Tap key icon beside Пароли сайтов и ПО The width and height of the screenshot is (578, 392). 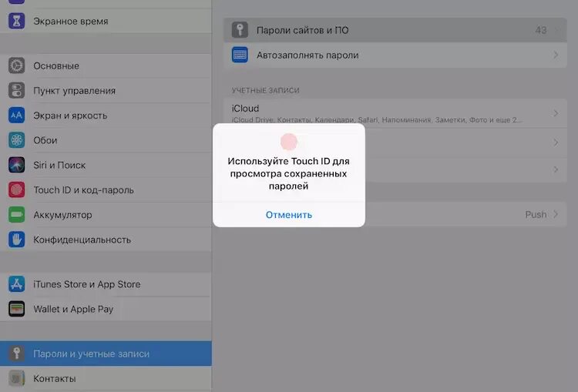click(x=240, y=30)
